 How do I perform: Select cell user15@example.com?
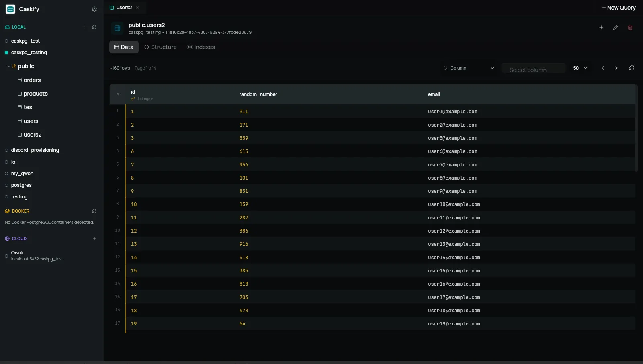click(454, 271)
